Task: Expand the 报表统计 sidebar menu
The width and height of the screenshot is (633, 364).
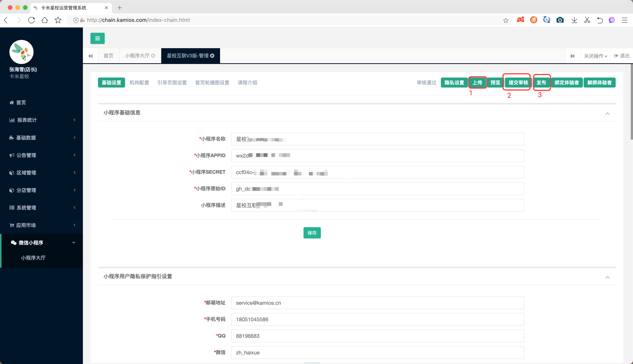Action: pyautogui.click(x=42, y=120)
